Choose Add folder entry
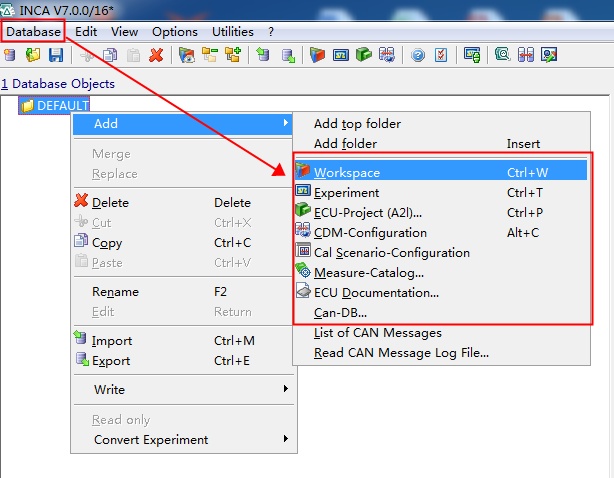Image resolution: width=614 pixels, height=478 pixels. click(x=441, y=144)
